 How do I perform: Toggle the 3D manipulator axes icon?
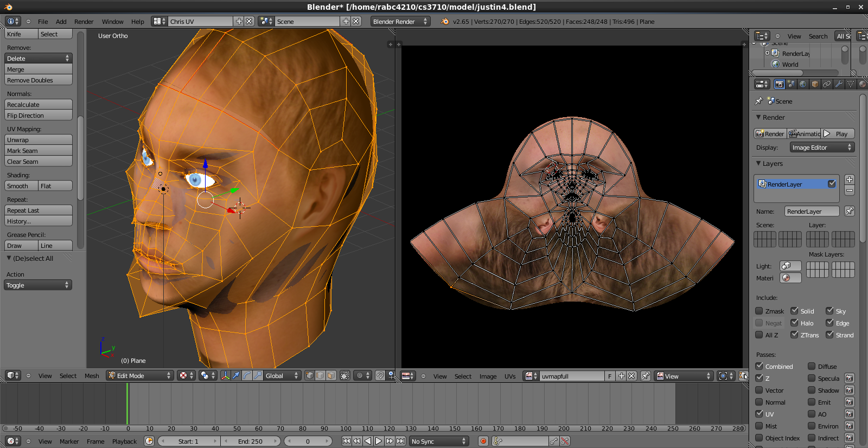225,375
